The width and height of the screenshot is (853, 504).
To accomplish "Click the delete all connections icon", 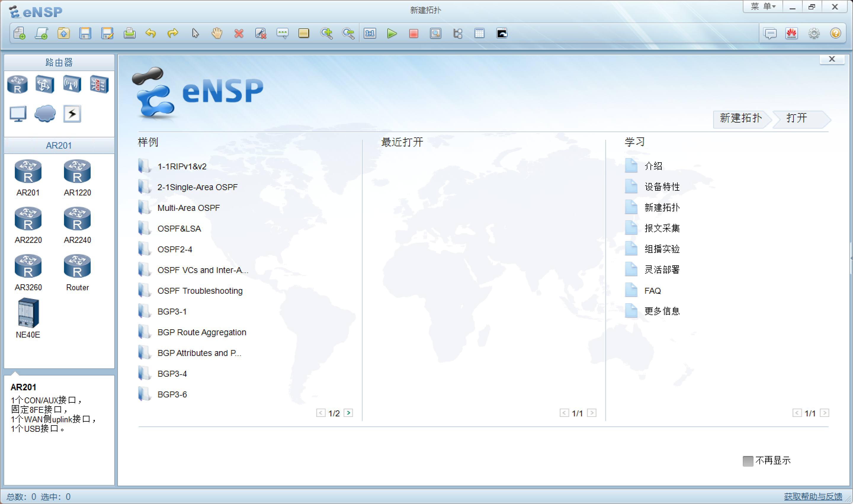I will coord(261,33).
